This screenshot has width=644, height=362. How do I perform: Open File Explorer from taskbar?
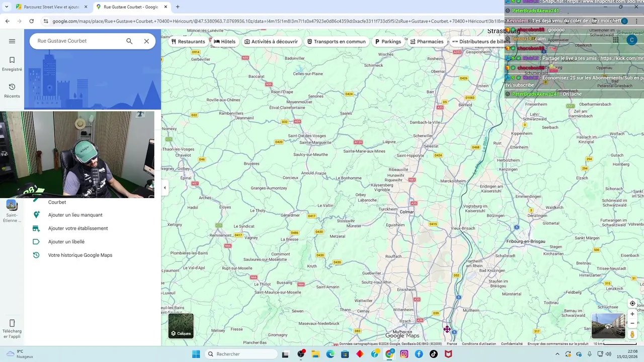[315, 354]
